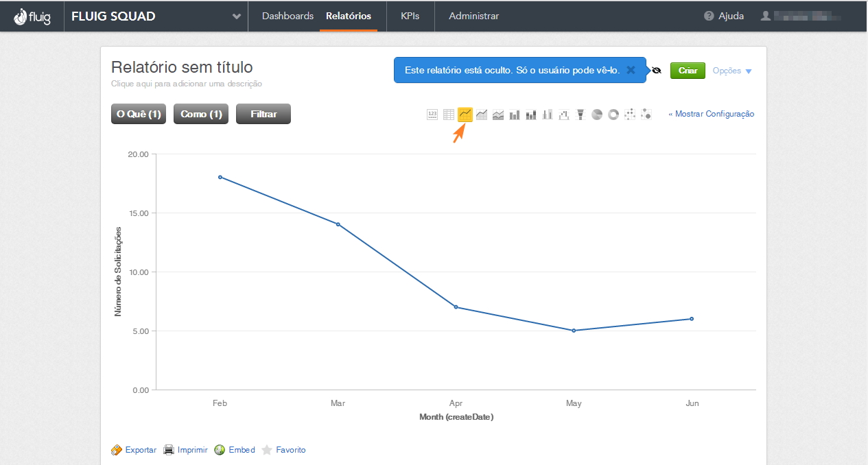The height and width of the screenshot is (465, 868).
Task: Choose the stacked bar chart icon
Action: pyautogui.click(x=531, y=115)
